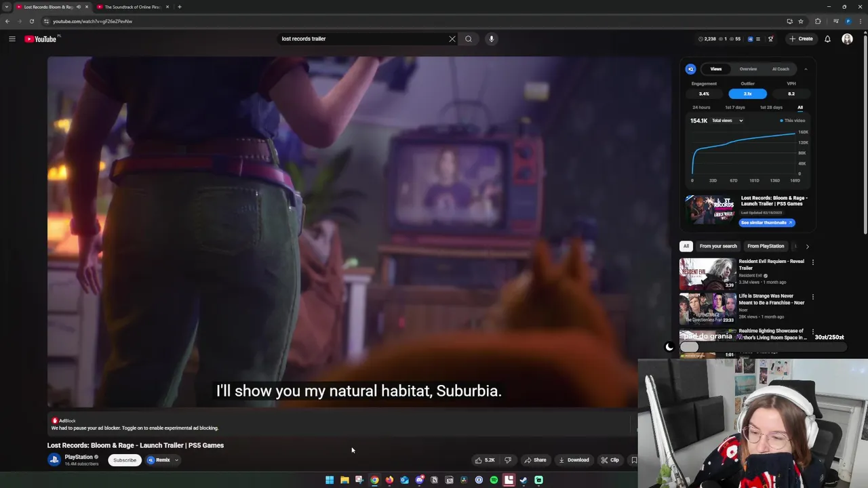Go to the YouTube home logo

[x=41, y=39]
